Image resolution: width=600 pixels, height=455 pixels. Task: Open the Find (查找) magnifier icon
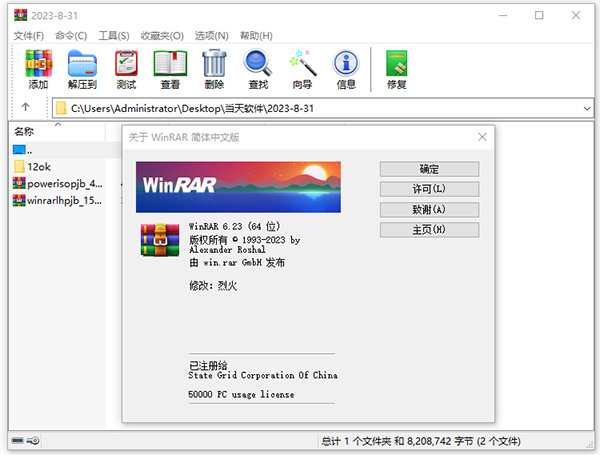pos(258,68)
